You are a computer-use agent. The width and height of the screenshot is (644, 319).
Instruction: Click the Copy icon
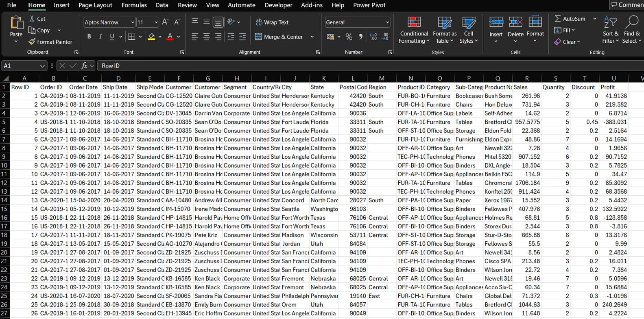[32, 30]
